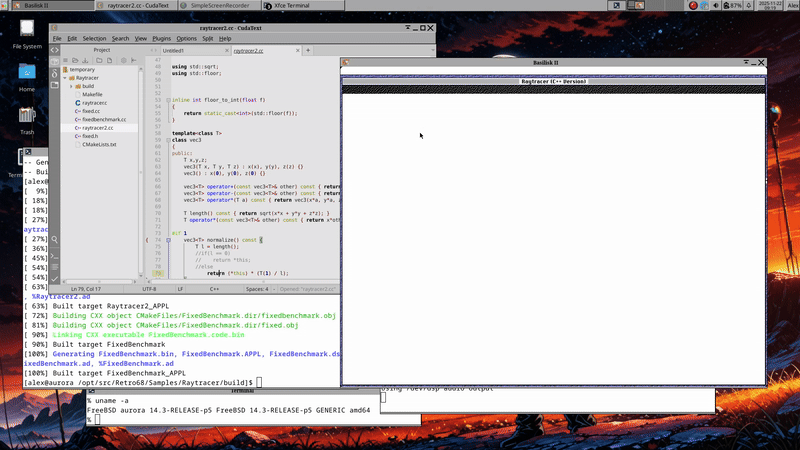Screen dimensions: 800x450
Task: Open the Search sidebar icon in CudaText
Action: pyautogui.click(x=55, y=239)
